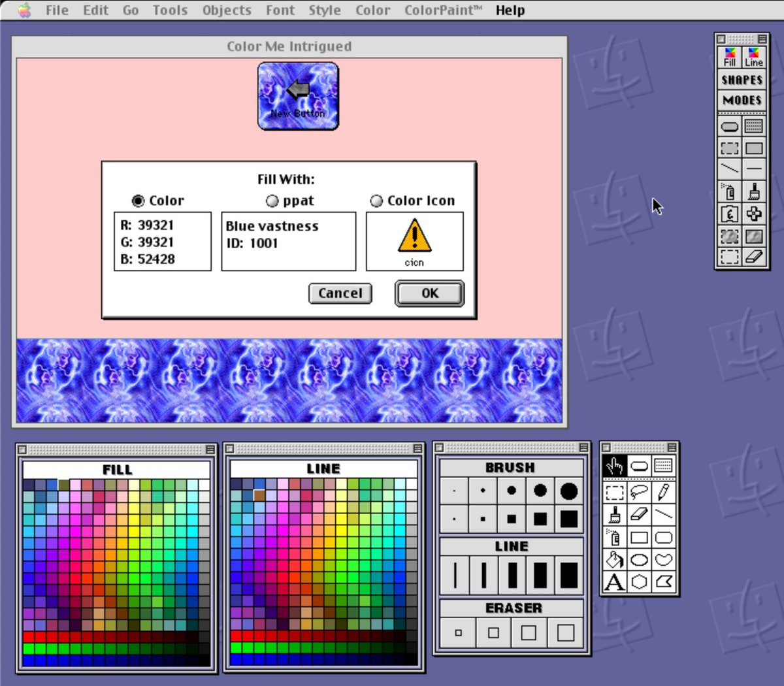This screenshot has height=686, width=784.
Task: Click the Blue vastness pattern name
Action: [272, 226]
